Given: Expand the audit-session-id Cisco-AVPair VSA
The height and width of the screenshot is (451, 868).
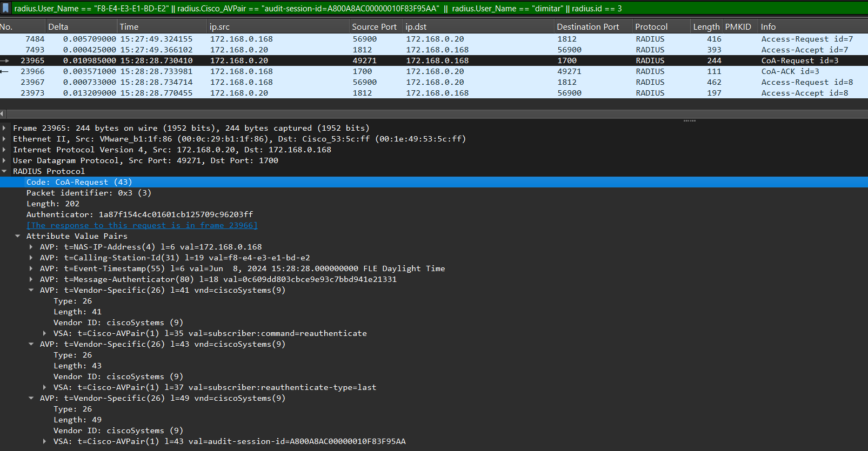Looking at the screenshot, I should pos(45,441).
